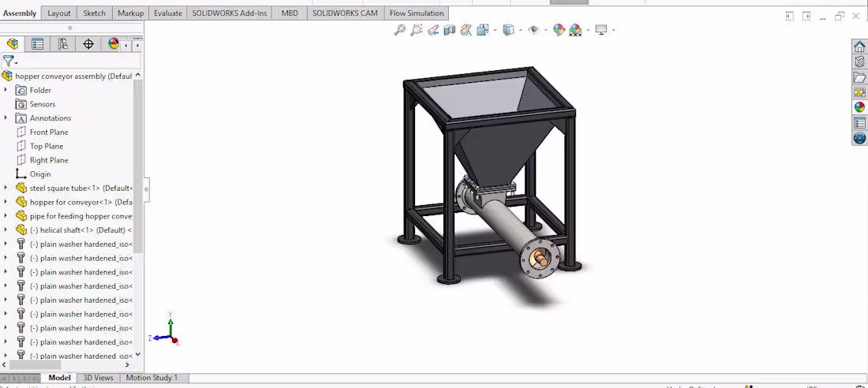Open the FeatureManager Design Tree tab
This screenshot has width=868, height=388.
pos(12,44)
